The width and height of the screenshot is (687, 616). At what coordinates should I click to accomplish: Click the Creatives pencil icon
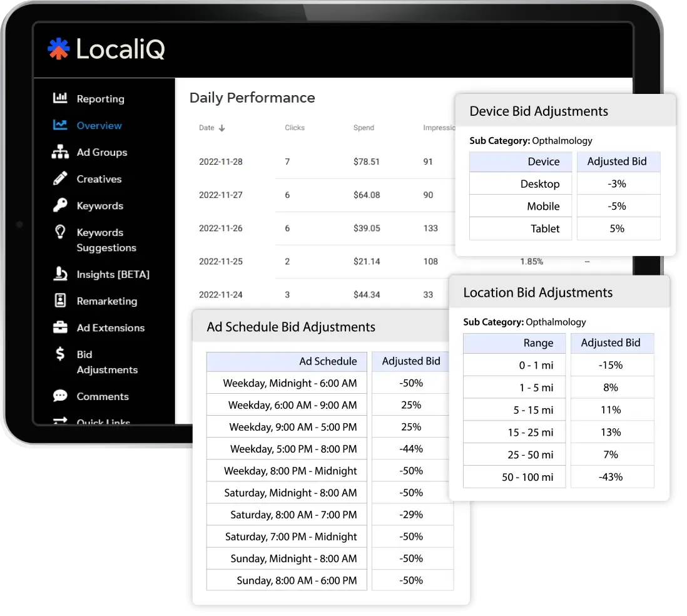coord(60,178)
